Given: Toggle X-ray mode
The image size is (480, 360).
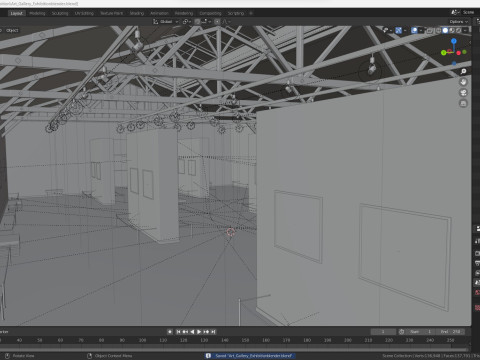Looking at the screenshot, I should point(430,30).
